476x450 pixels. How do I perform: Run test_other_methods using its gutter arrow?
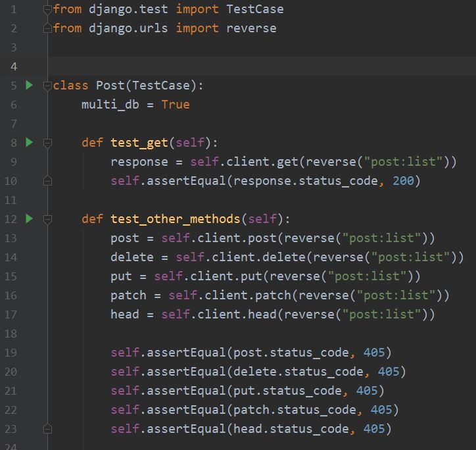[x=28, y=218]
